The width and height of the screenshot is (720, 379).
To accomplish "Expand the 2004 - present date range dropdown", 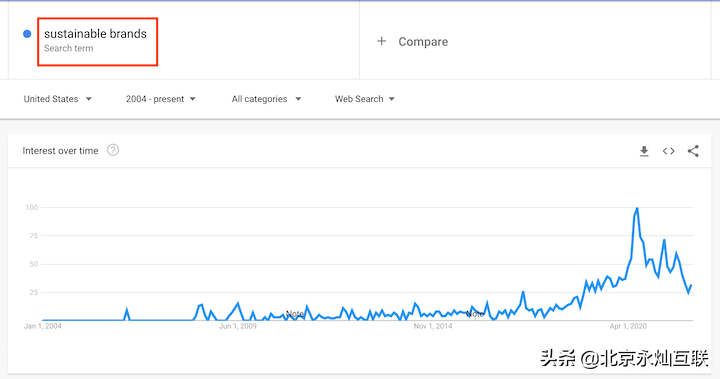I will (x=161, y=99).
